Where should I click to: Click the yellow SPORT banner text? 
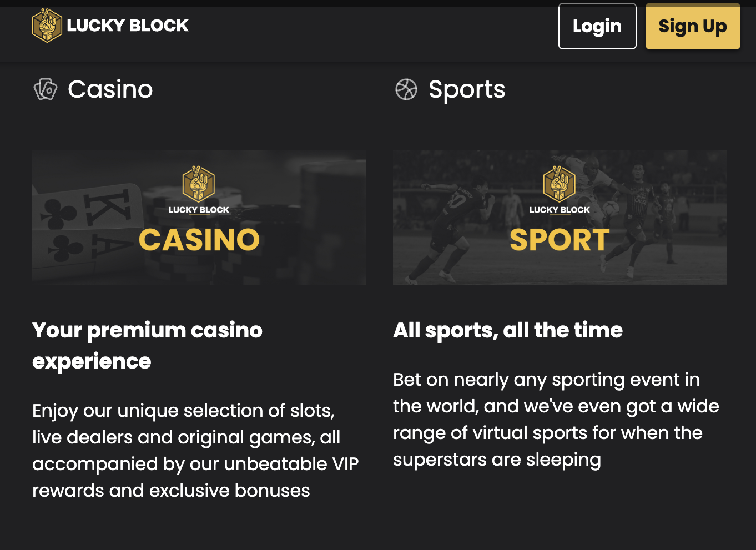point(560,240)
